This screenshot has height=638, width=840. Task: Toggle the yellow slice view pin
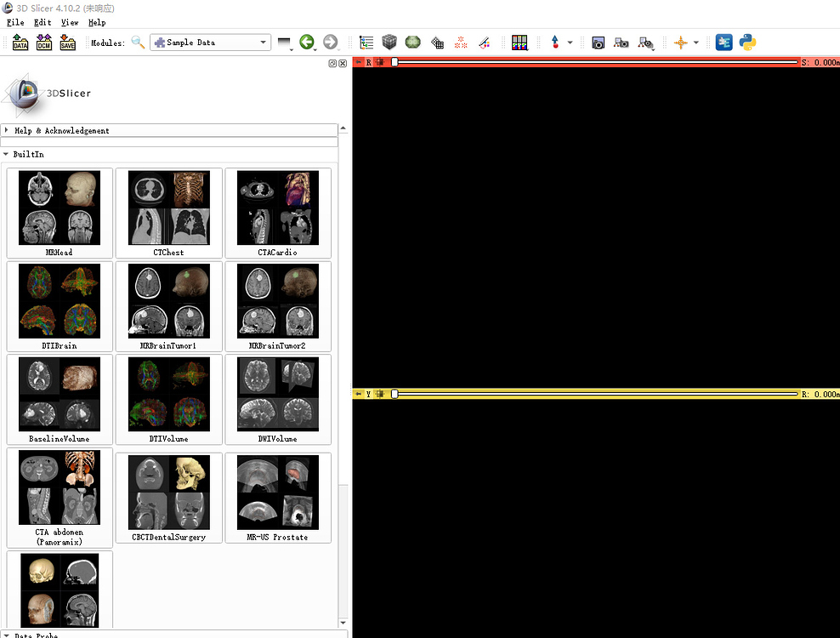[x=359, y=394]
